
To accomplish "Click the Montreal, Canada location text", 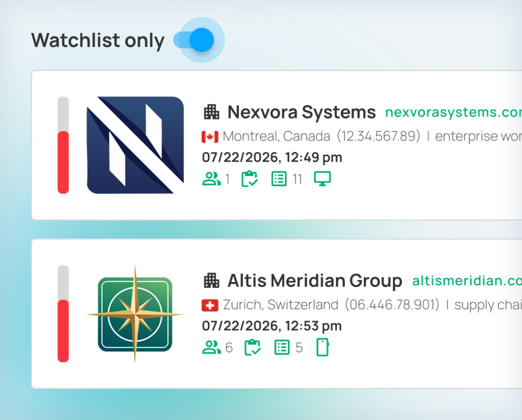I will [x=277, y=137].
